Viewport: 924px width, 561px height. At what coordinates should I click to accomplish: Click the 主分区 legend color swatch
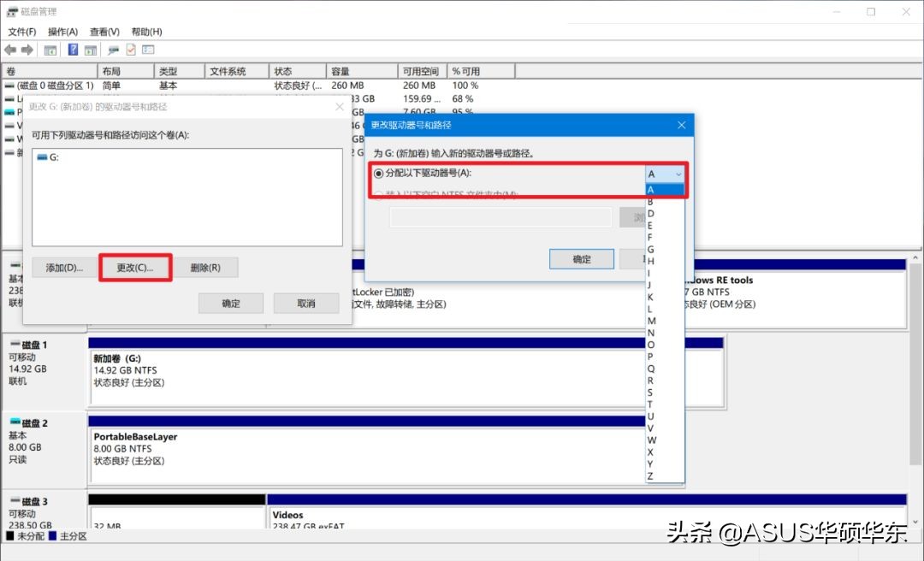(x=53, y=536)
